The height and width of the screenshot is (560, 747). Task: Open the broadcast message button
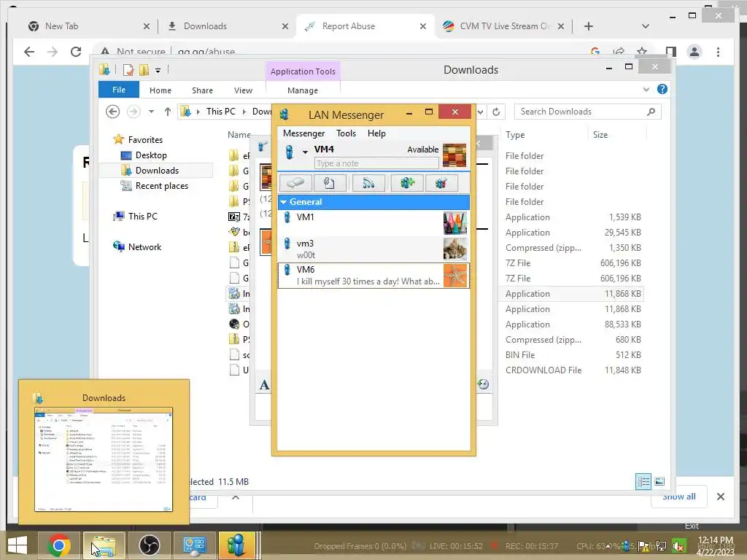[368, 183]
